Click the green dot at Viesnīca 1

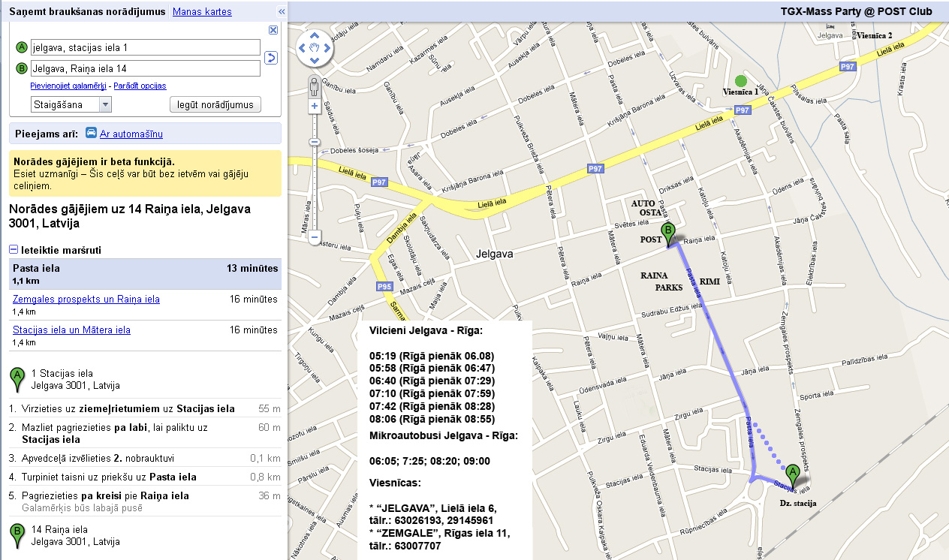[x=741, y=80]
